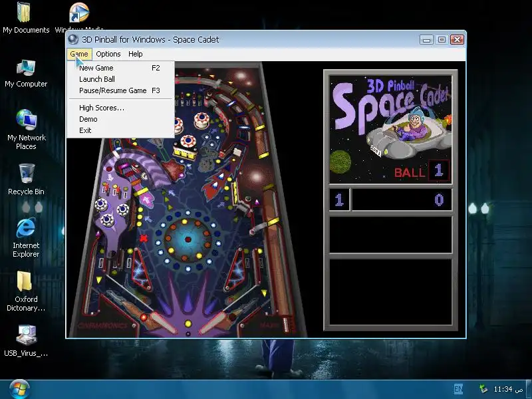Click the BALL 1 counter display

422,171
